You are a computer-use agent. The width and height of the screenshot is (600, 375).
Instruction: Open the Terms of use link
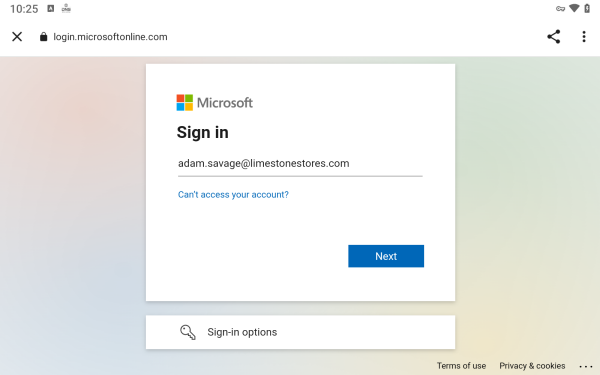pos(461,365)
